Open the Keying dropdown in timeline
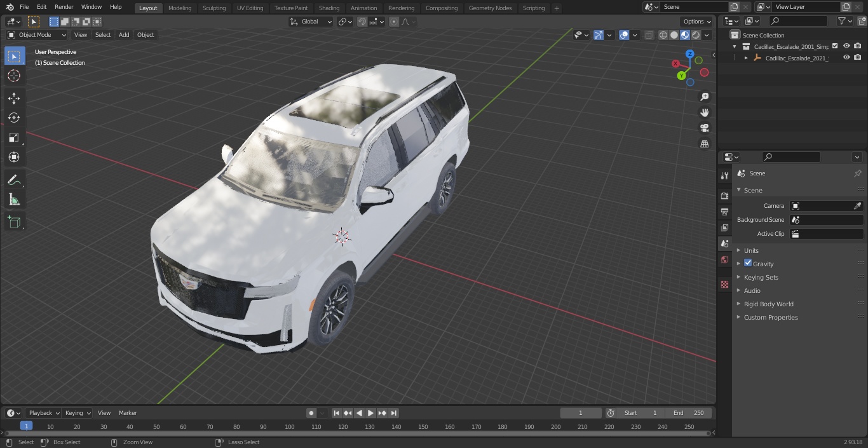 (78, 413)
